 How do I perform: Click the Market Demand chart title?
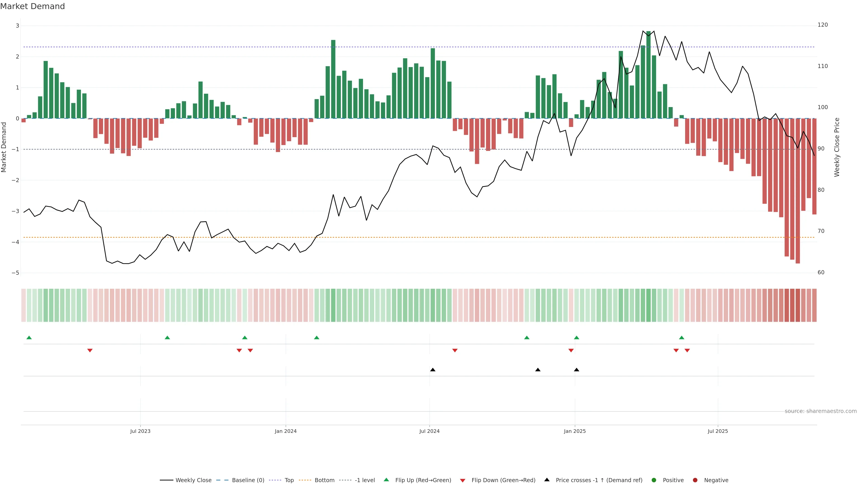pos(32,6)
